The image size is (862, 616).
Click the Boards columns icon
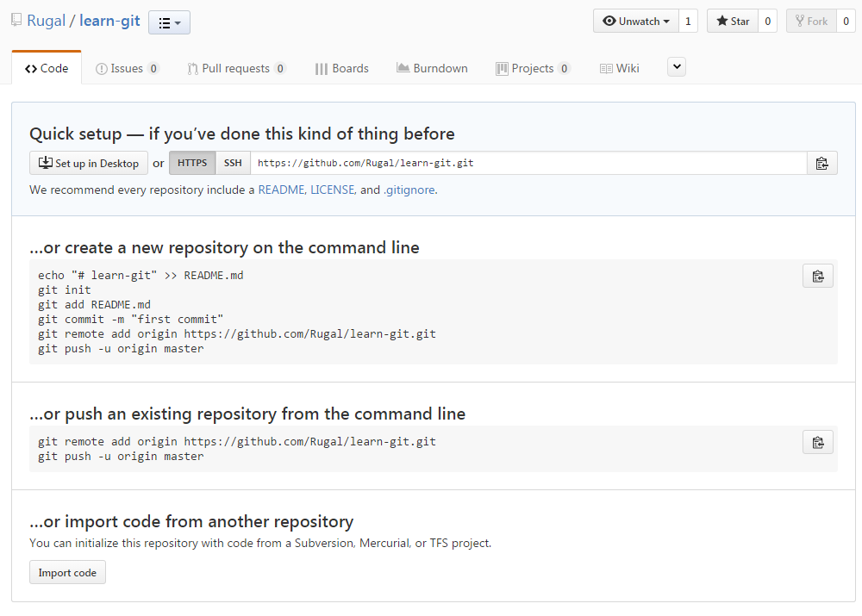tap(322, 69)
